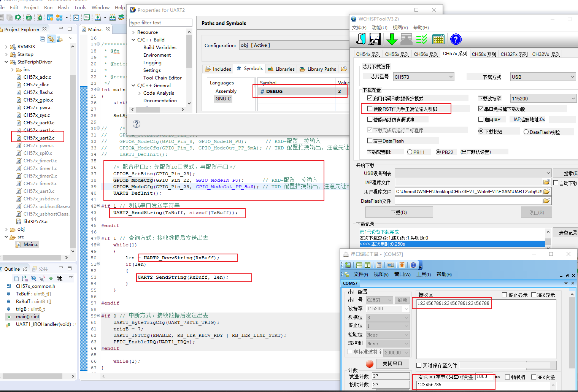Select the PB11 download pin radio button
Screen dimensions: 578x392
point(410,152)
